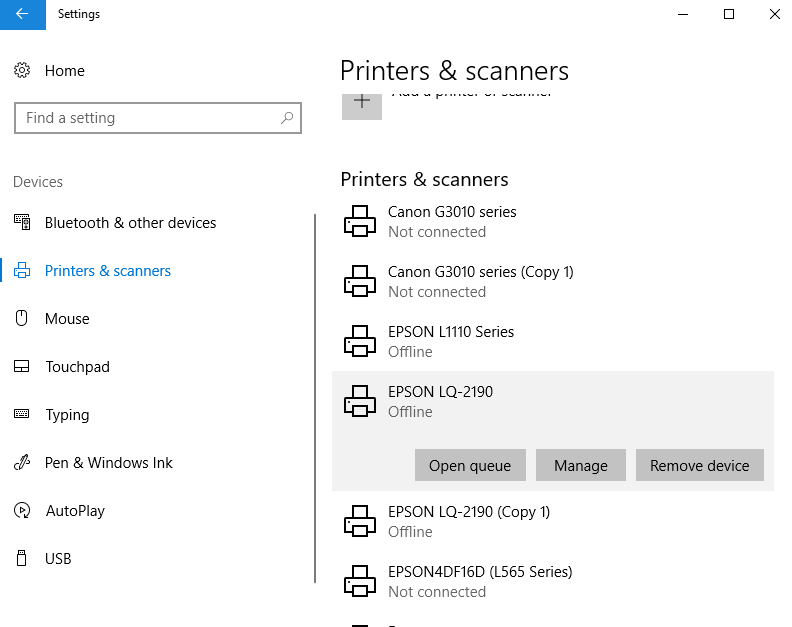Open Typing settings
The image size is (792, 627).
point(67,415)
